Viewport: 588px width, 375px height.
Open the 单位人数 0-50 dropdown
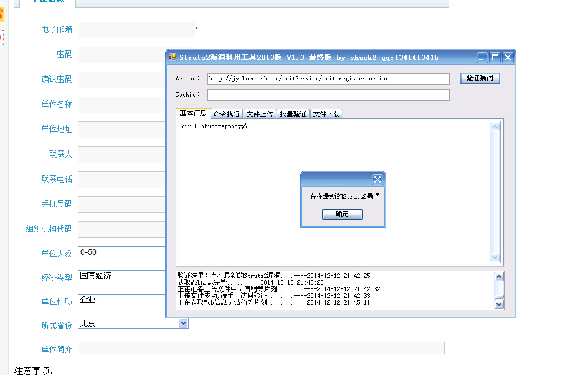click(x=121, y=252)
